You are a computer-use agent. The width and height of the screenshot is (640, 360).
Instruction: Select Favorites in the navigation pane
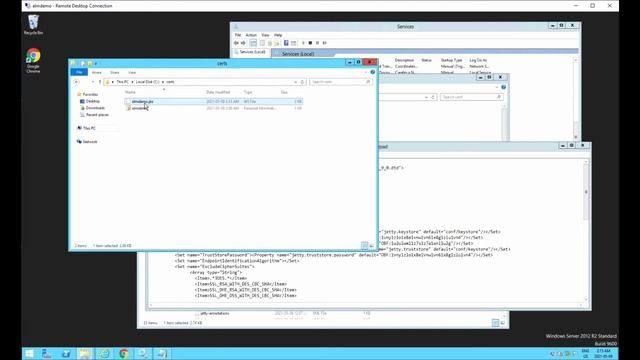coord(90,94)
